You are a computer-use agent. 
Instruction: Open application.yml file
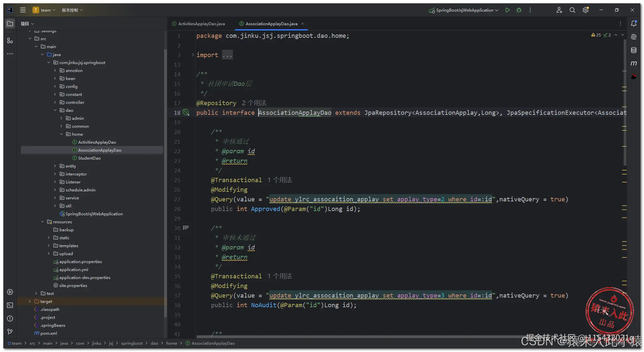pos(71,269)
